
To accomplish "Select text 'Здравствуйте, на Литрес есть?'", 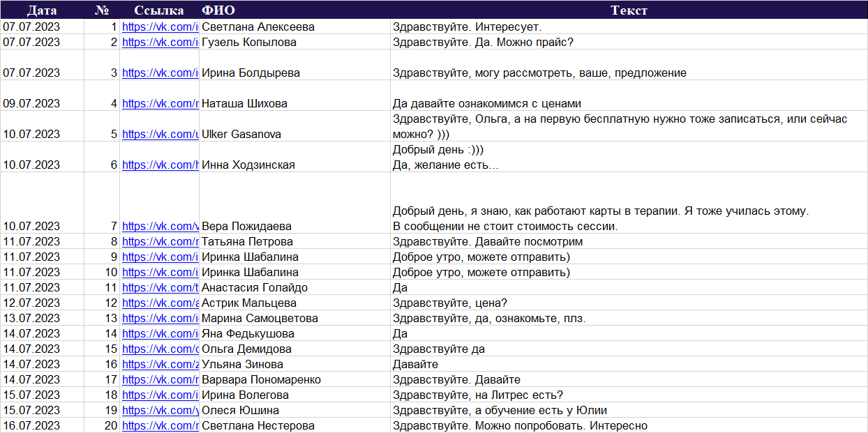I will 478,395.
